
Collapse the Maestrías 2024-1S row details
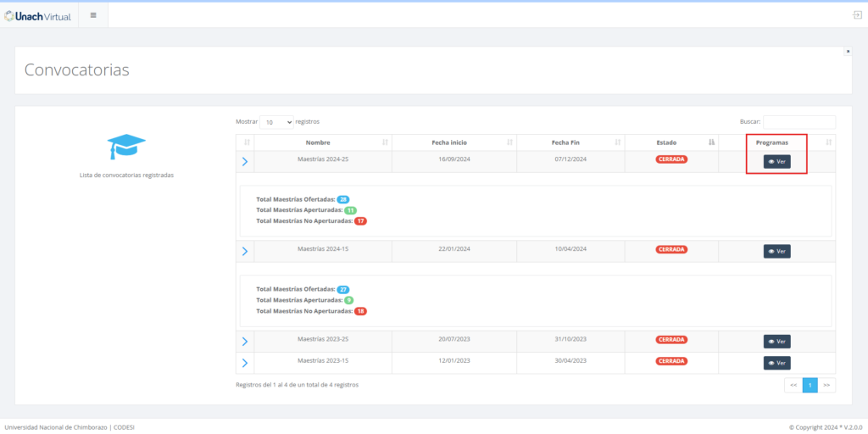point(245,251)
